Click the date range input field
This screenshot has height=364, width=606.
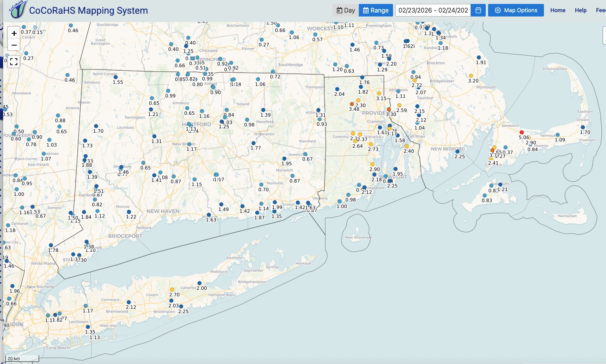pyautogui.click(x=433, y=10)
